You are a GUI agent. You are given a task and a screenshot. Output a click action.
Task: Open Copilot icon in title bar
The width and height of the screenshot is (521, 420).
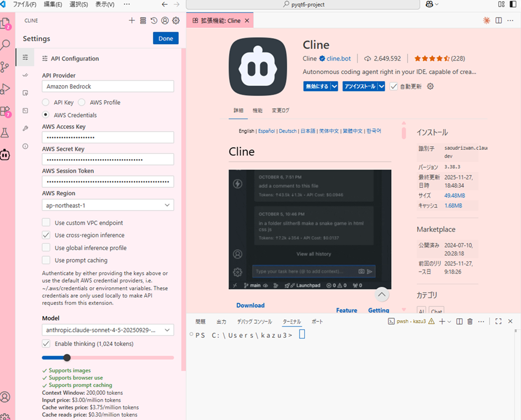(429, 4)
